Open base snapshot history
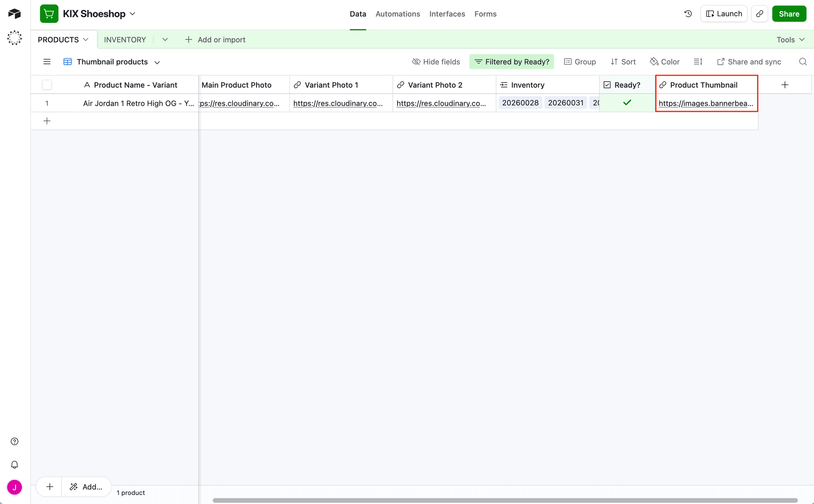The image size is (814, 504). (x=688, y=13)
